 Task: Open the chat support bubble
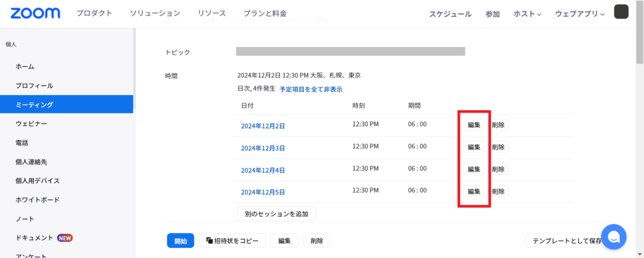pos(613,237)
